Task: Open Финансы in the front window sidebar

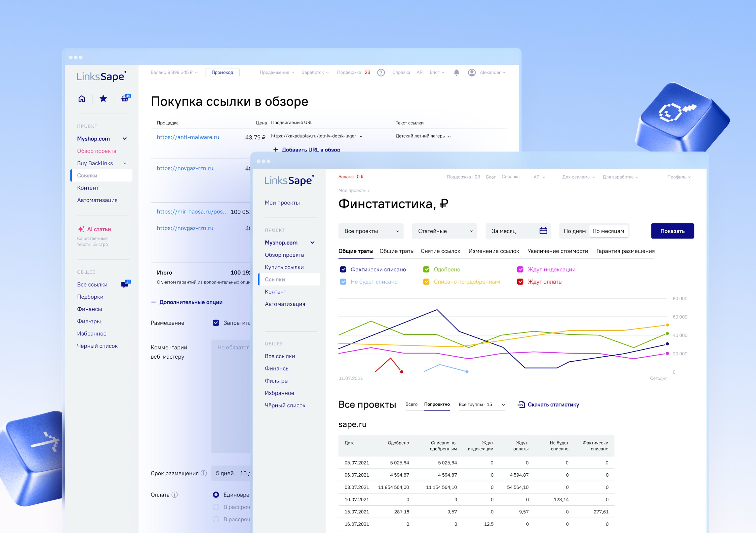Action: pos(277,368)
